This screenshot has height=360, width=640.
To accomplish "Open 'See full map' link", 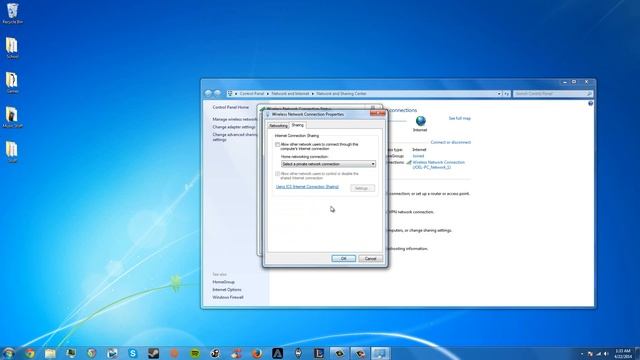I will [x=460, y=118].
